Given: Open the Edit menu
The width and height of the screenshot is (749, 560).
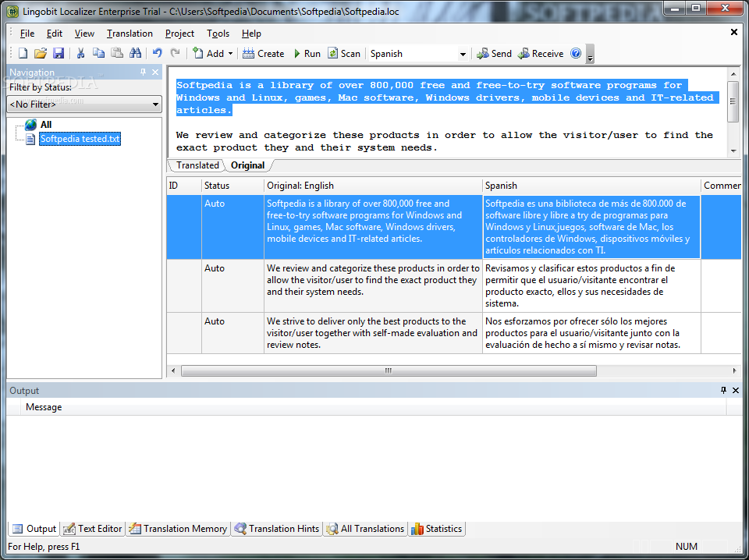Looking at the screenshot, I should (55, 34).
